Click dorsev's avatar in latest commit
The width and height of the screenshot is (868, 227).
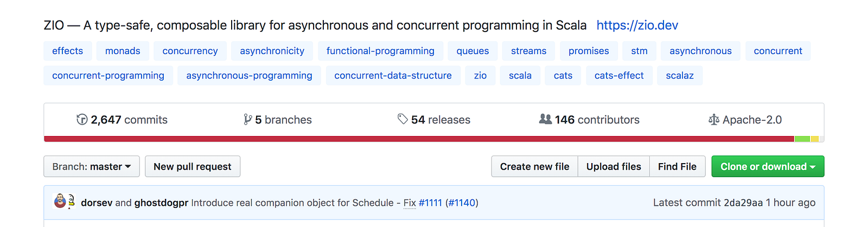[x=60, y=202]
